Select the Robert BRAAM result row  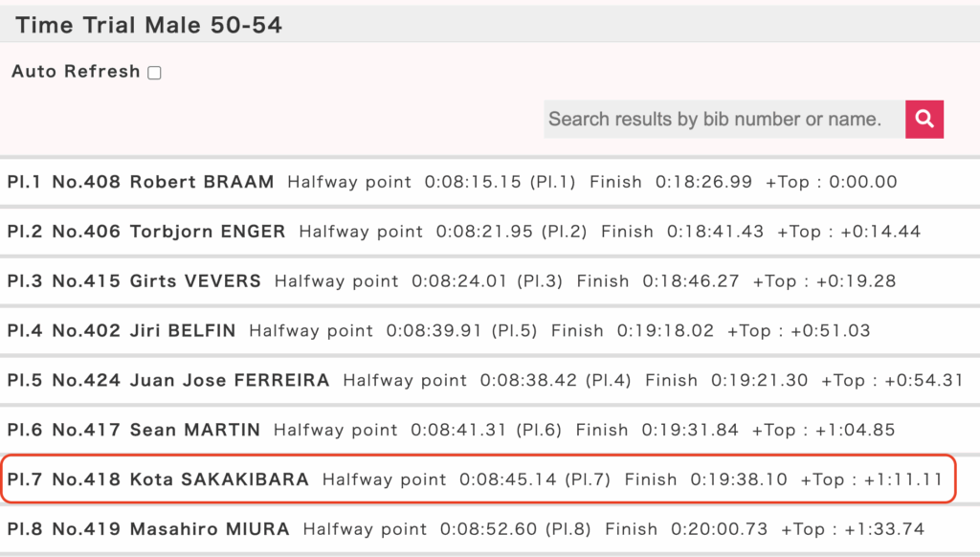click(490, 182)
